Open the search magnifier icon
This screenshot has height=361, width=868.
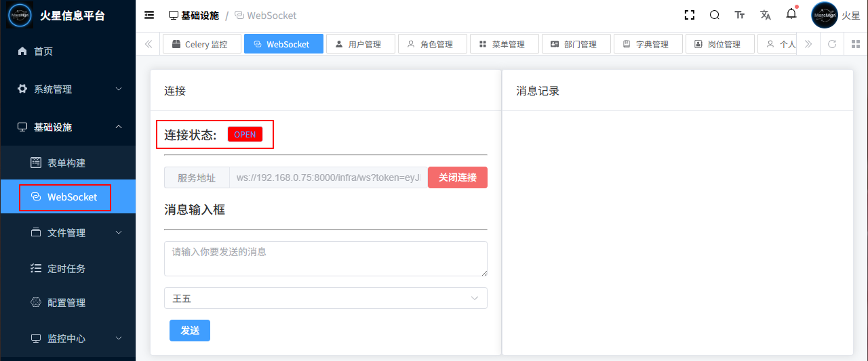coord(715,15)
